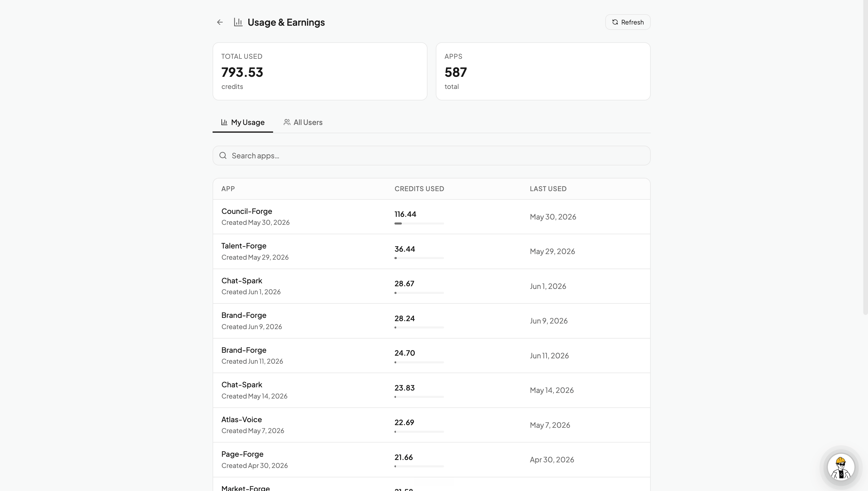
Task: Click the Jun 9, 2026 last used date
Action: point(549,321)
